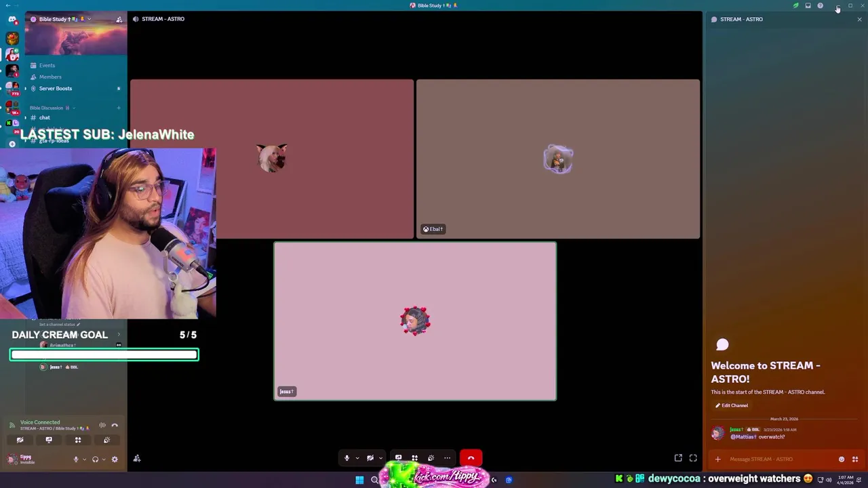
Task: Open Discord direct messages home icon
Action: pyautogui.click(x=12, y=20)
